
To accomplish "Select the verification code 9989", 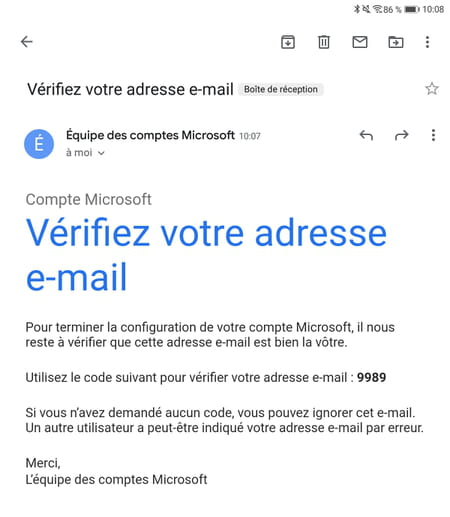I will (x=371, y=377).
